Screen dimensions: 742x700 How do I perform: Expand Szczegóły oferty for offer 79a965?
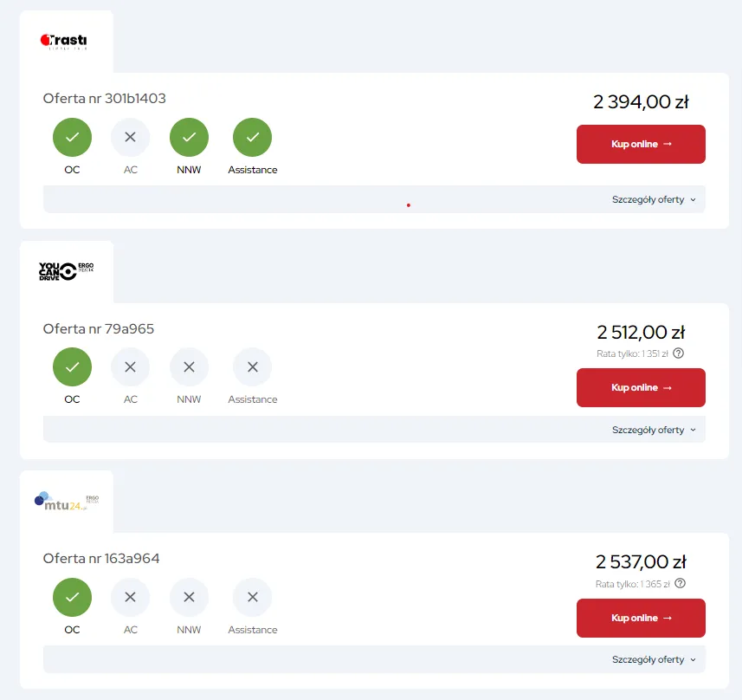[654, 430]
